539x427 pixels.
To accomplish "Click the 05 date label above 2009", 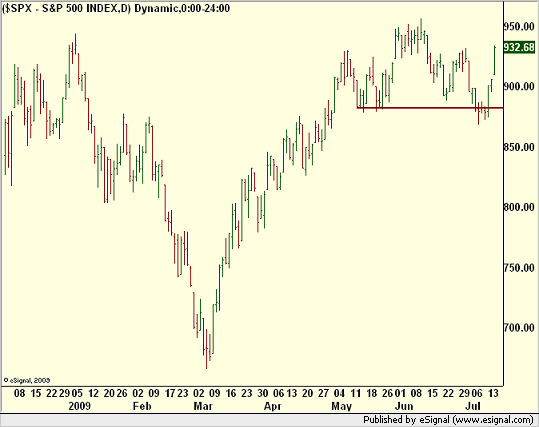I will point(77,393).
